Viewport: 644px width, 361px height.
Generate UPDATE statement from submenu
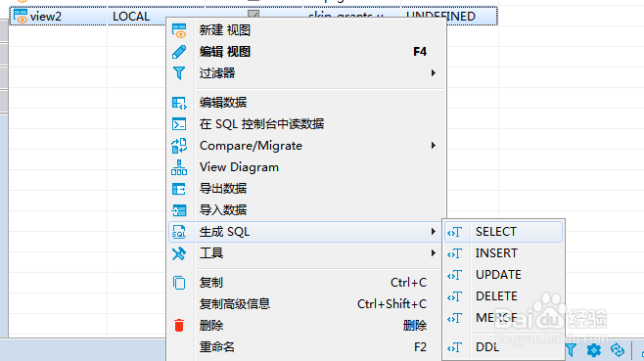pyautogui.click(x=503, y=275)
